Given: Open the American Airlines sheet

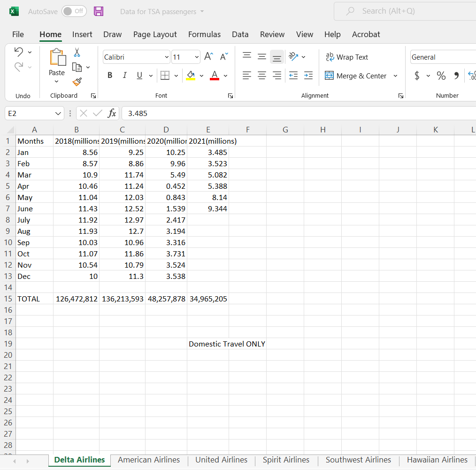Looking at the screenshot, I should tap(149, 460).
